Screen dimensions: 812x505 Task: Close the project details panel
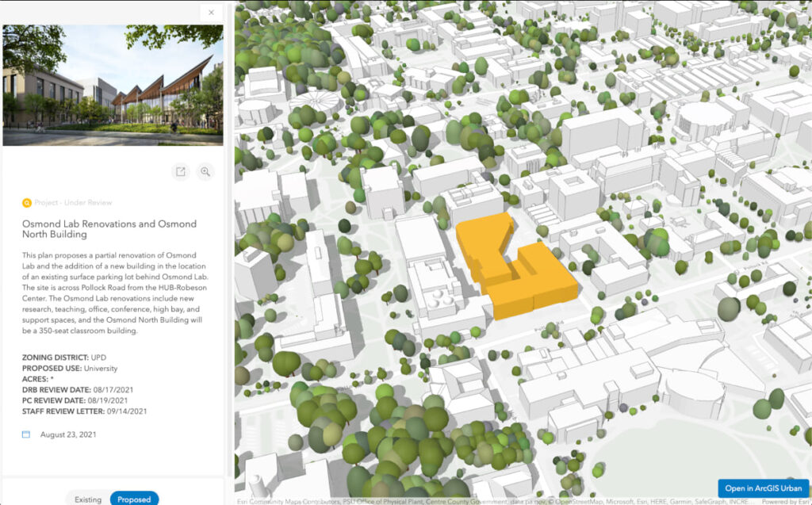tap(211, 13)
